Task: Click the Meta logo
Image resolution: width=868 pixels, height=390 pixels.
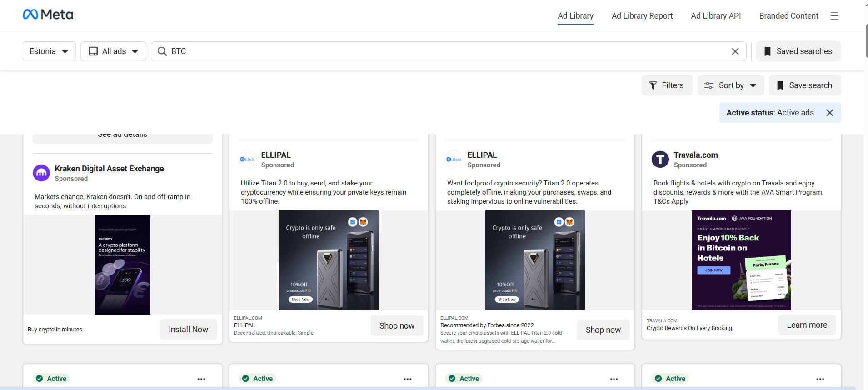Action: 48,15
